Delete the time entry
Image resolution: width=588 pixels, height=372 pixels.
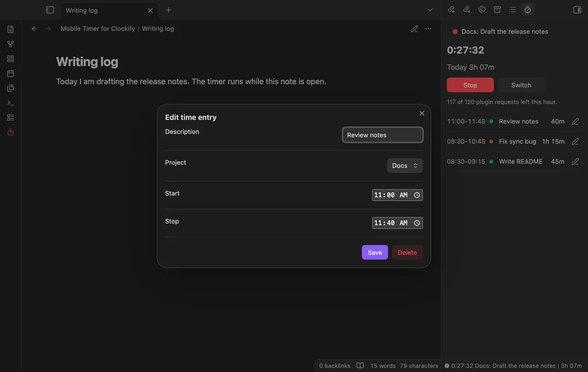tap(407, 253)
